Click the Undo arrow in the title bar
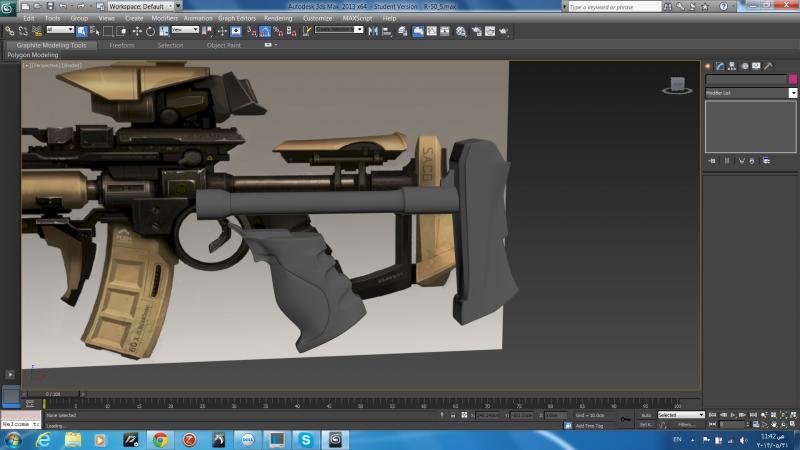This screenshot has width=800, height=450. (x=63, y=6)
